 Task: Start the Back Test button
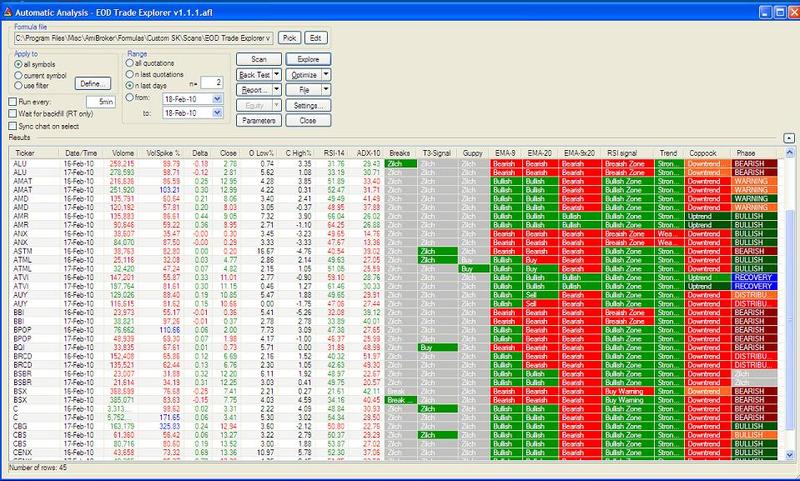pyautogui.click(x=254, y=74)
